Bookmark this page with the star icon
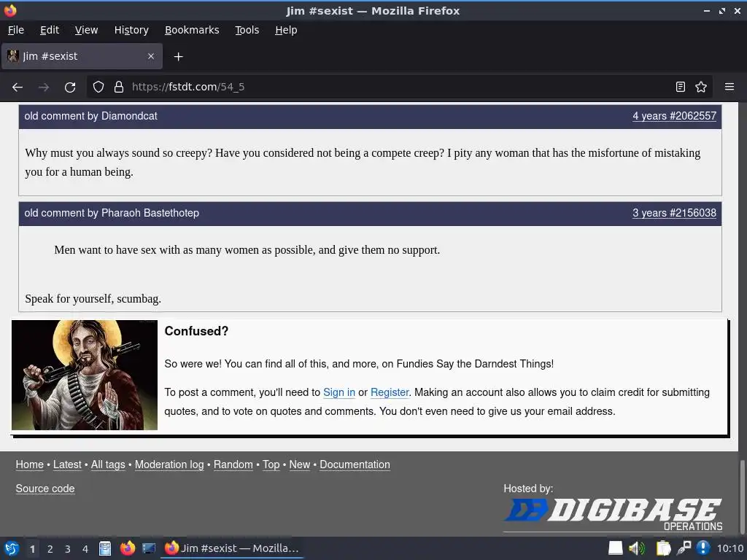Image resolution: width=747 pixels, height=560 pixels. tap(701, 87)
